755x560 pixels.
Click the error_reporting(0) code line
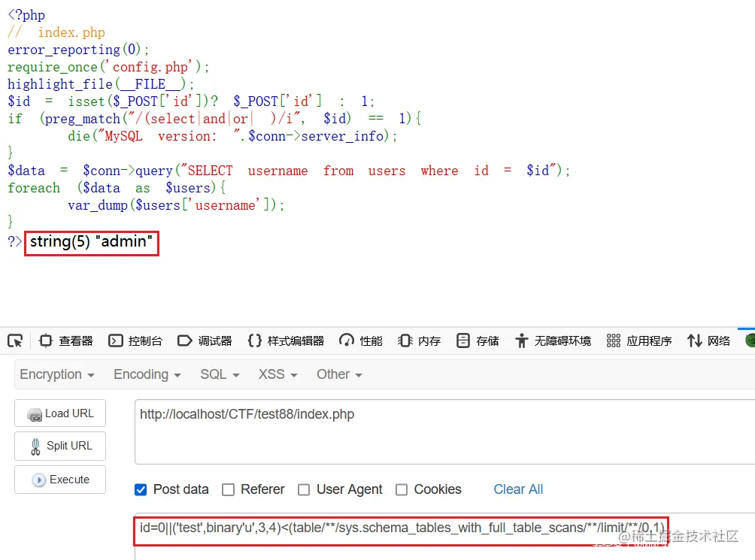coord(78,50)
